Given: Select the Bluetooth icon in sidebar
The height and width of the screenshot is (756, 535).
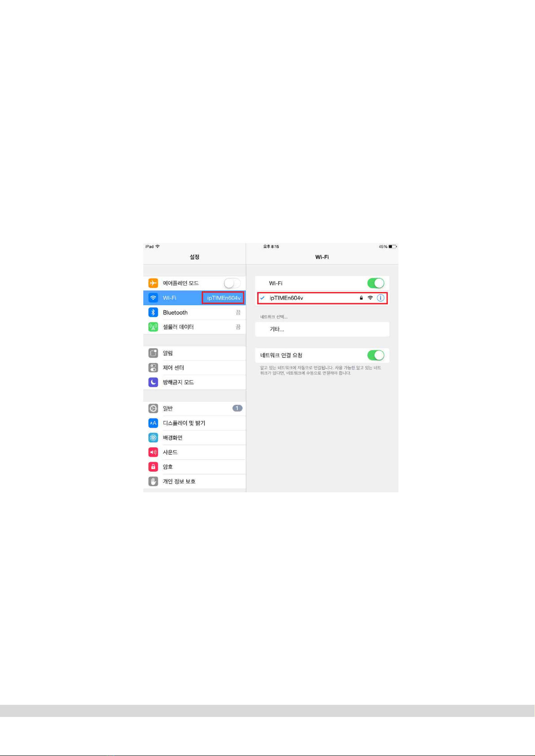Looking at the screenshot, I should (x=153, y=312).
